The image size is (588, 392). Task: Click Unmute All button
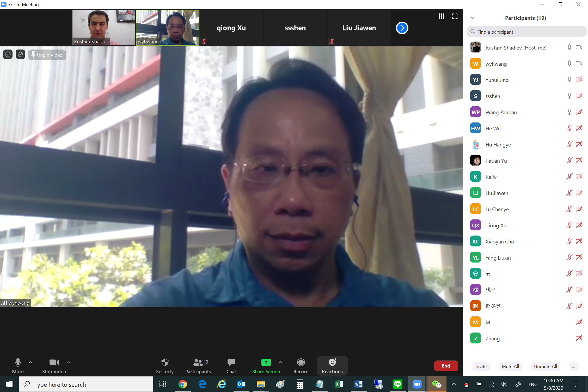[x=545, y=366]
